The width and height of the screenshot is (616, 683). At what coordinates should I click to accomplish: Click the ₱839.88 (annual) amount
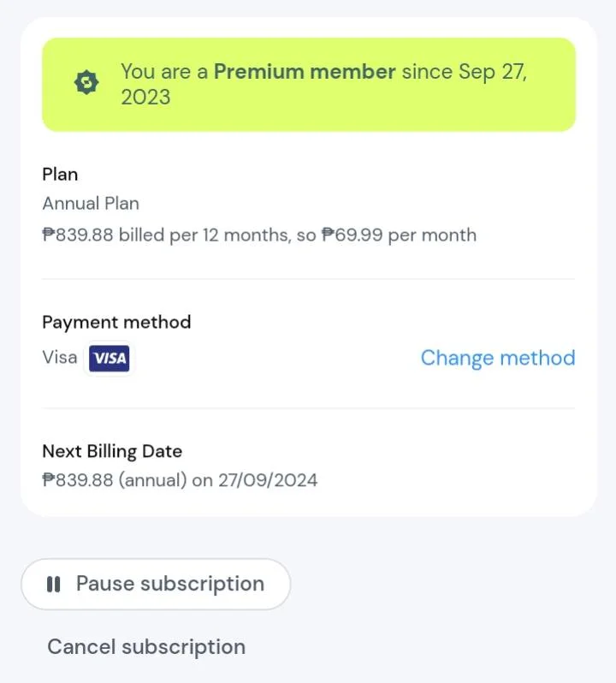(115, 480)
